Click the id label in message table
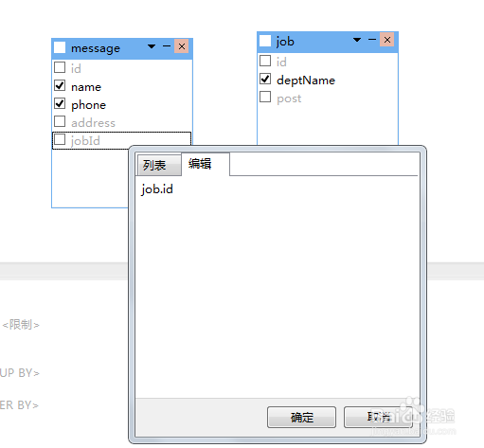Screen dimensions: 484x448 point(76,68)
